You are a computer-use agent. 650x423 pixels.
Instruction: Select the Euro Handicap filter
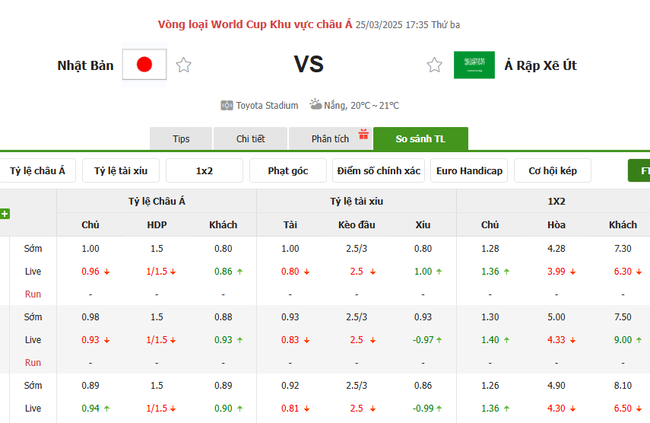tap(470, 171)
